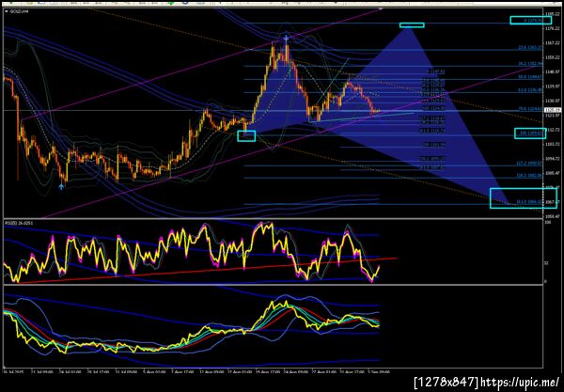
Task: Click the blue arrow marker at the July low
Action: coord(61,186)
